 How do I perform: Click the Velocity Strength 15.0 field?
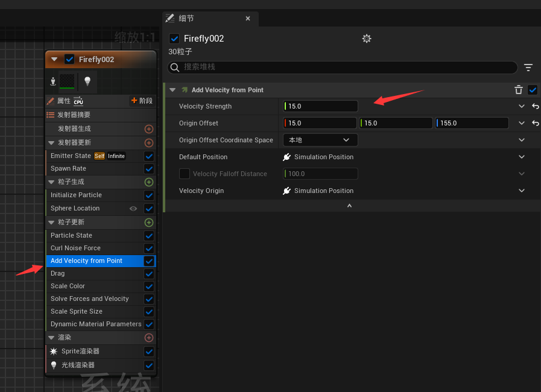click(x=320, y=106)
